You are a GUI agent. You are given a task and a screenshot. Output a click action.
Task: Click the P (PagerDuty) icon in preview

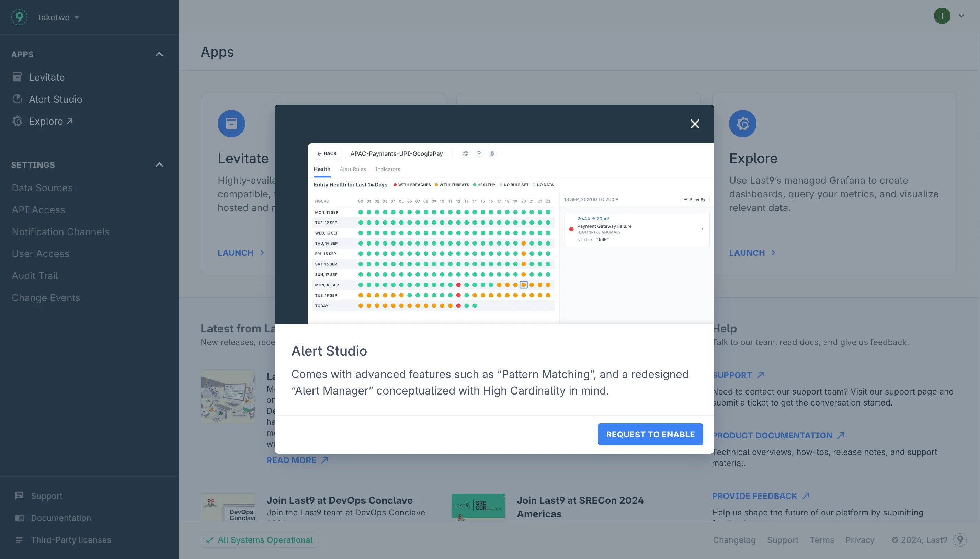click(x=479, y=153)
